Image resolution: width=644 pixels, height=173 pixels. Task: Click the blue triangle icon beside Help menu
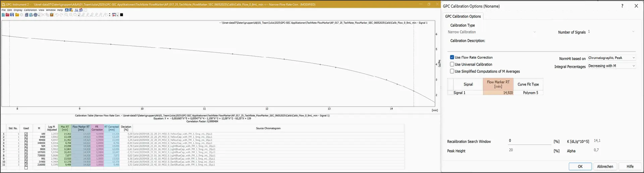tap(67, 10)
